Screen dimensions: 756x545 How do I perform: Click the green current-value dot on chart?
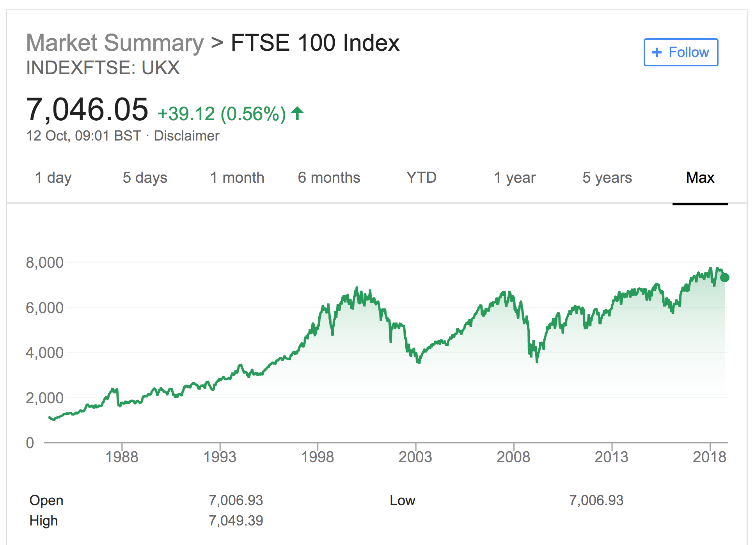[725, 278]
